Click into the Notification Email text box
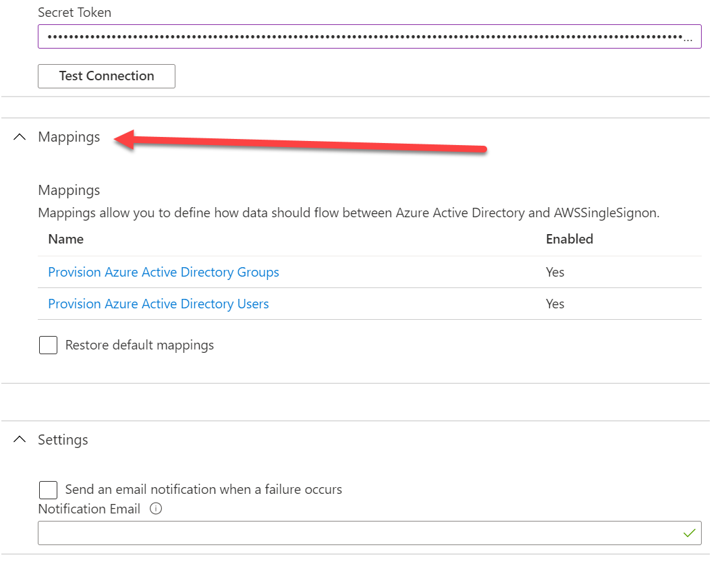Image resolution: width=728 pixels, height=562 pixels. (358, 533)
